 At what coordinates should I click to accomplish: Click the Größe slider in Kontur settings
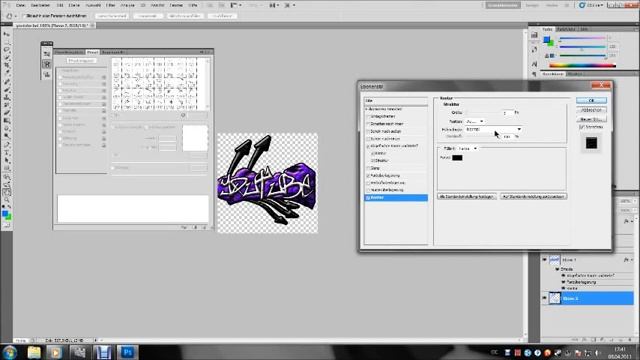click(483, 113)
